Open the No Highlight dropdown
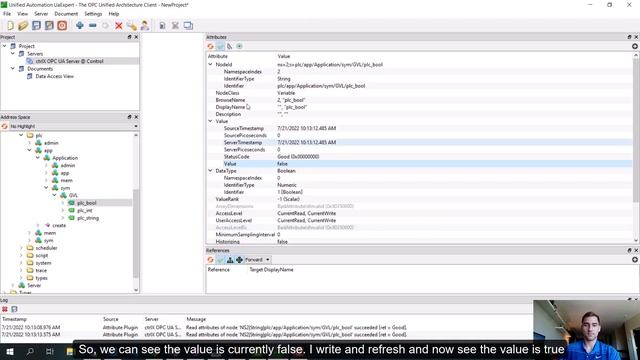Screen dimensions: 640x360 [74, 127]
